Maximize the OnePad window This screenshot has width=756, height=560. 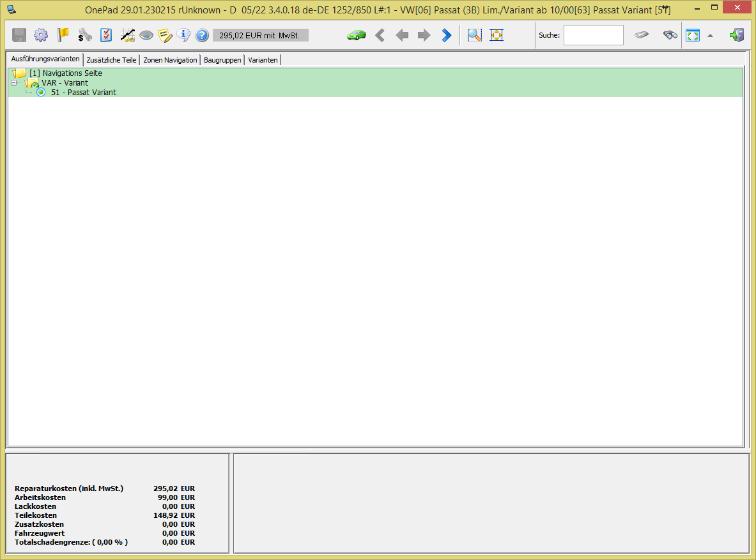click(x=714, y=7)
